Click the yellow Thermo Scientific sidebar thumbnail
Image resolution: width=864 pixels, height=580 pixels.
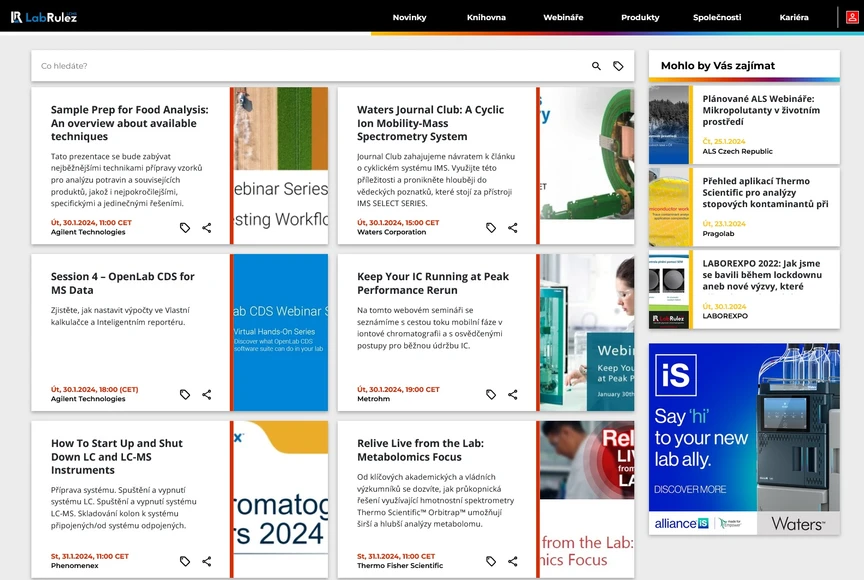668,207
